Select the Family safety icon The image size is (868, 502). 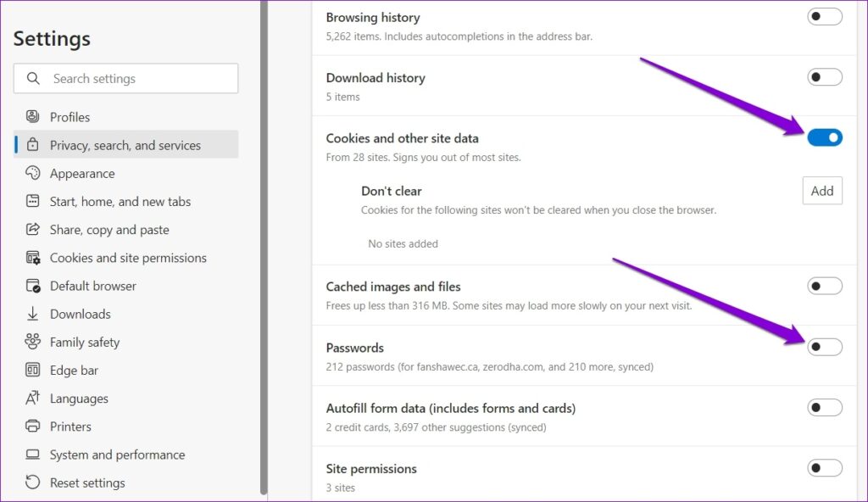point(31,342)
